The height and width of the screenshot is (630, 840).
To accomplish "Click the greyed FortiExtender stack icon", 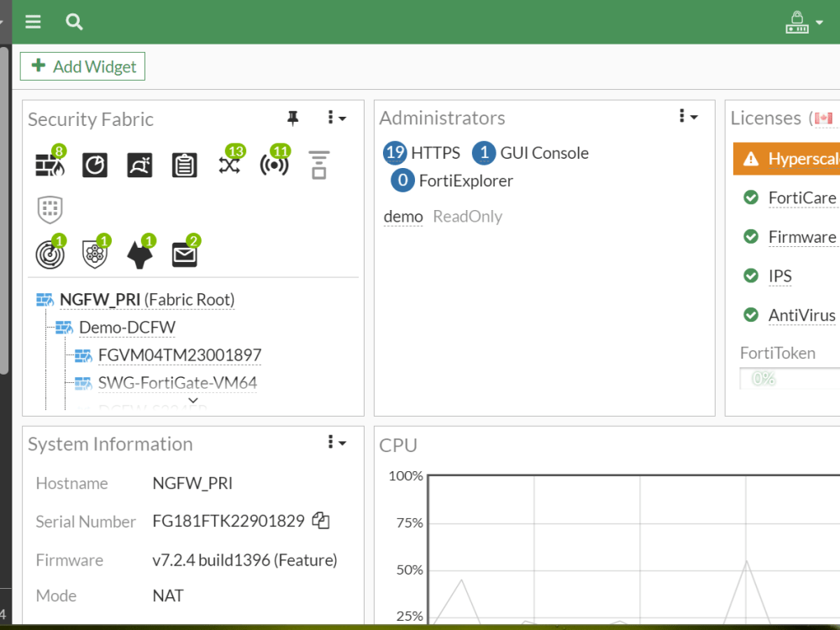I will click(318, 165).
